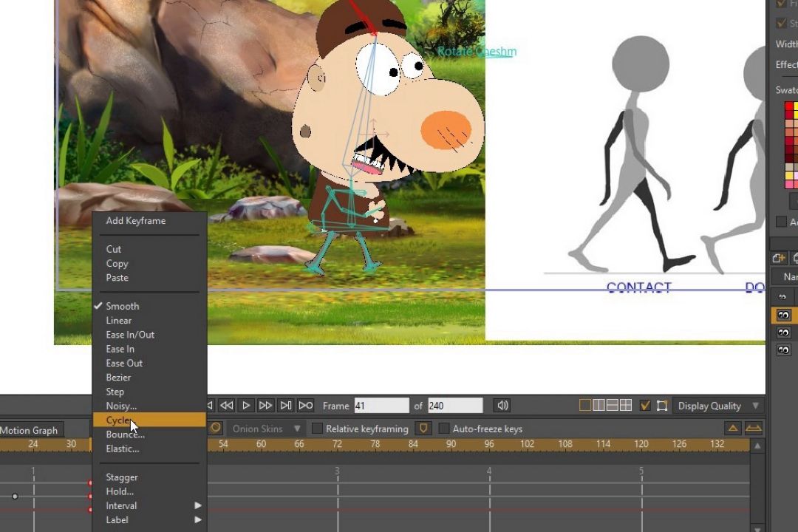Pick the pink swatch at bottom
This screenshot has height=532, width=798.
pyautogui.click(x=789, y=184)
